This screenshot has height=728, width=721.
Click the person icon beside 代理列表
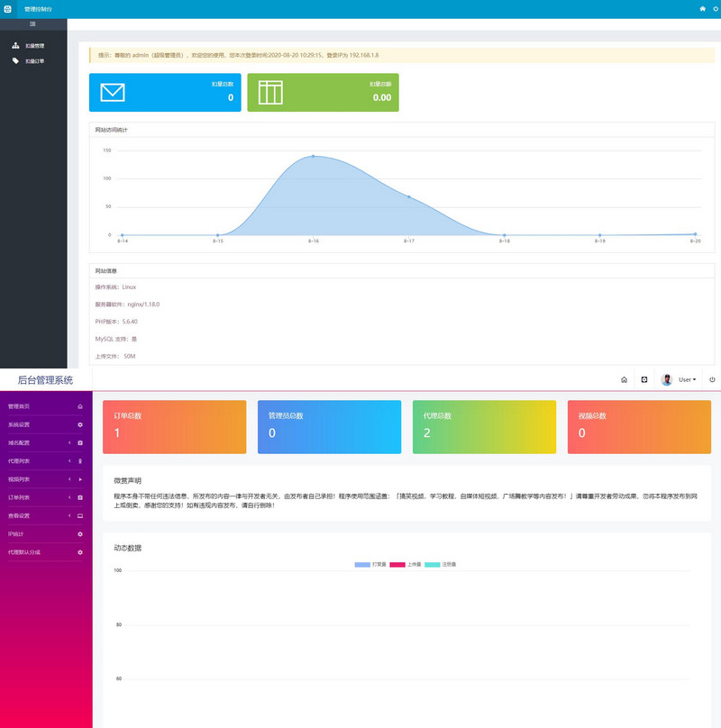(x=80, y=461)
